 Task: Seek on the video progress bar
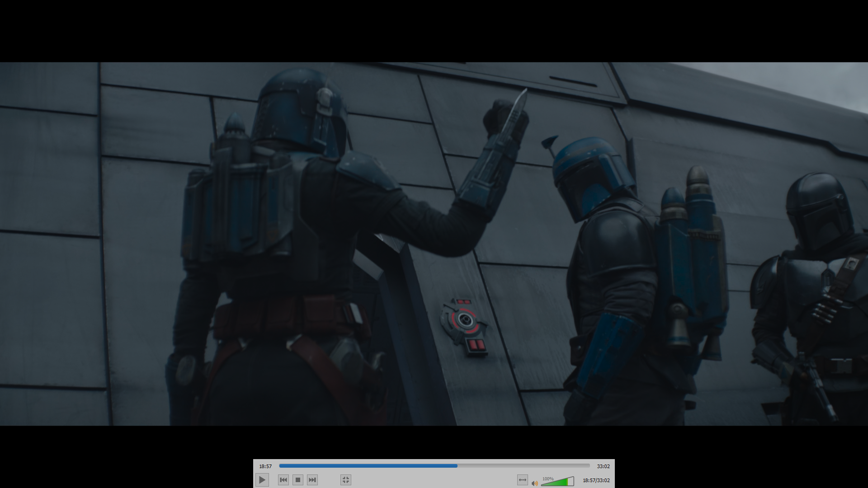[434, 465]
